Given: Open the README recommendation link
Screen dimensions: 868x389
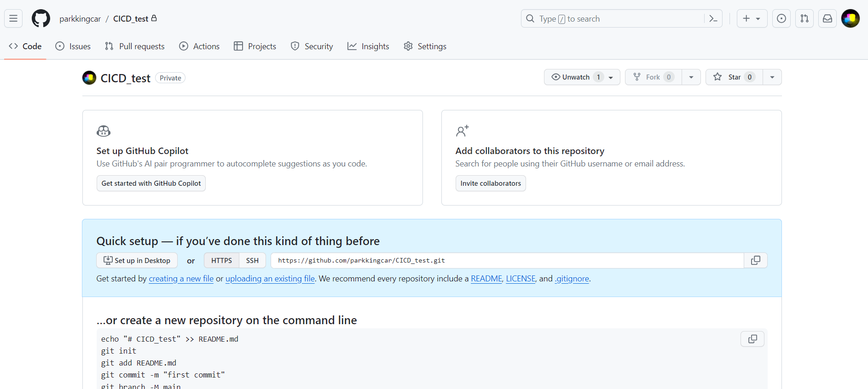Looking at the screenshot, I should pyautogui.click(x=486, y=279).
